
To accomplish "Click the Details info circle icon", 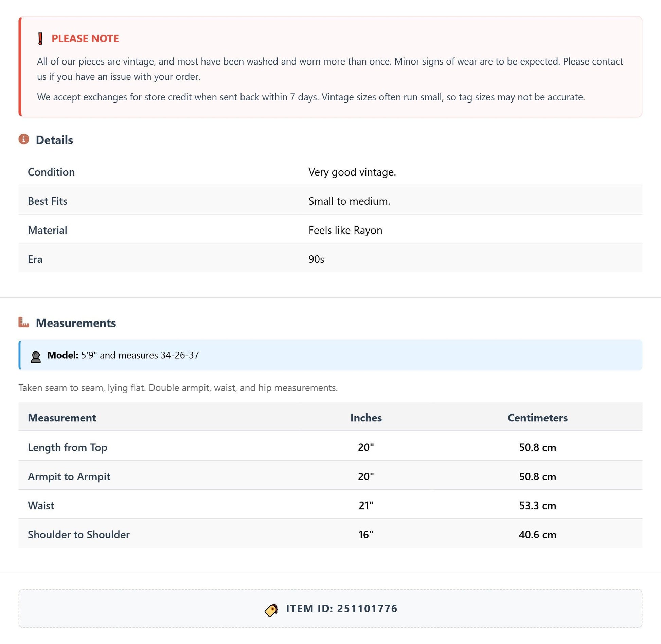I will (x=24, y=139).
